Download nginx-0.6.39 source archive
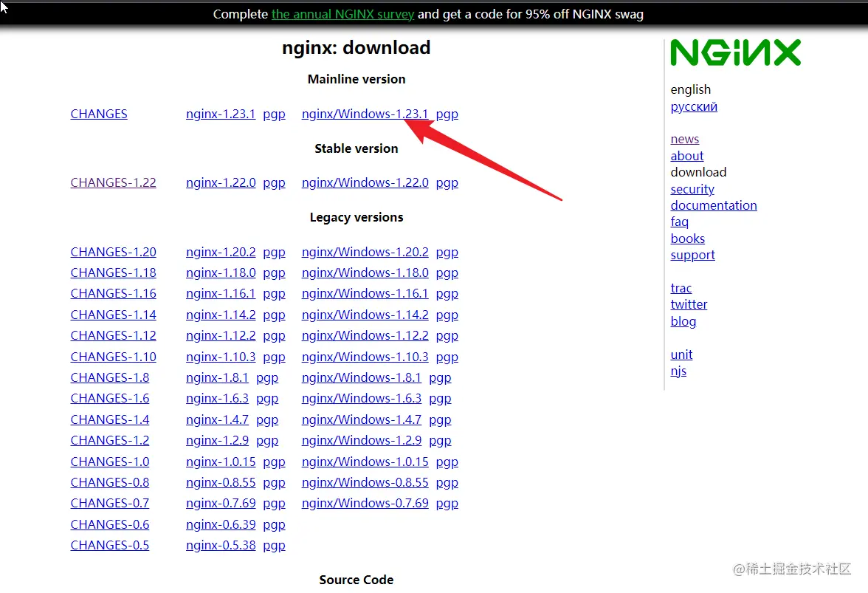Screen dimensions: 868x593 coord(221,524)
